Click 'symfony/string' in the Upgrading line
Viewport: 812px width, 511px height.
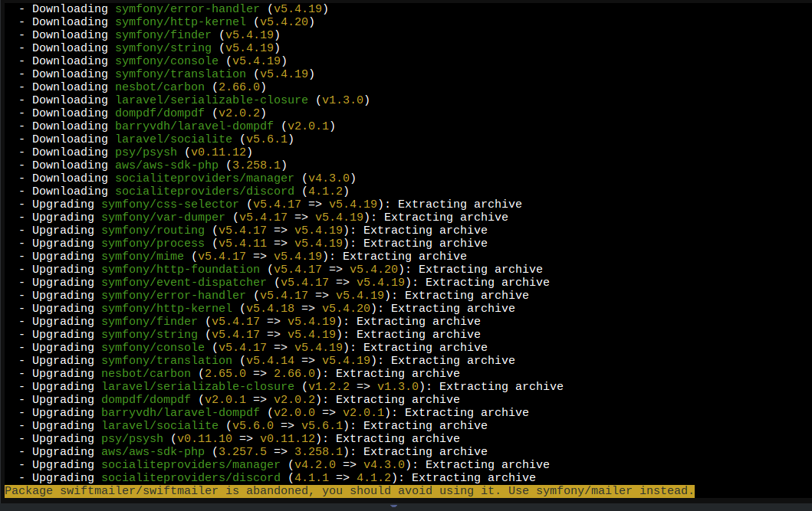(150, 334)
